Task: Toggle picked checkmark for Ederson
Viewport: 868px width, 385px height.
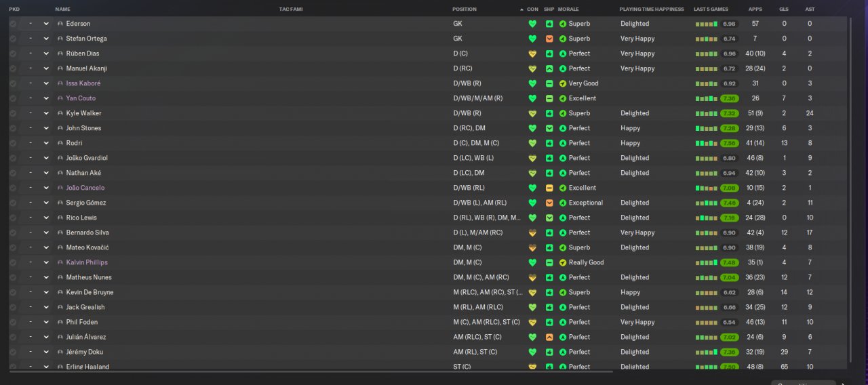Action: (13, 24)
